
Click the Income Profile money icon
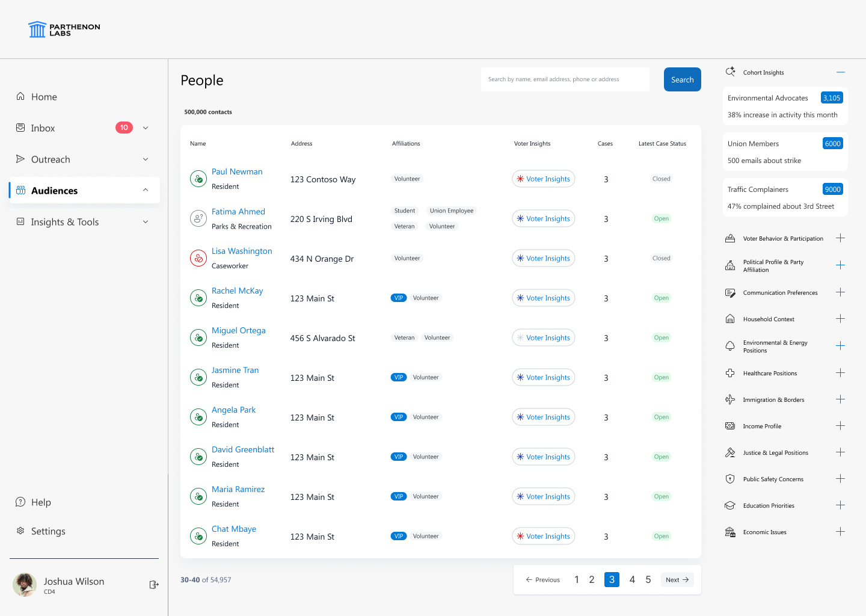[730, 426]
